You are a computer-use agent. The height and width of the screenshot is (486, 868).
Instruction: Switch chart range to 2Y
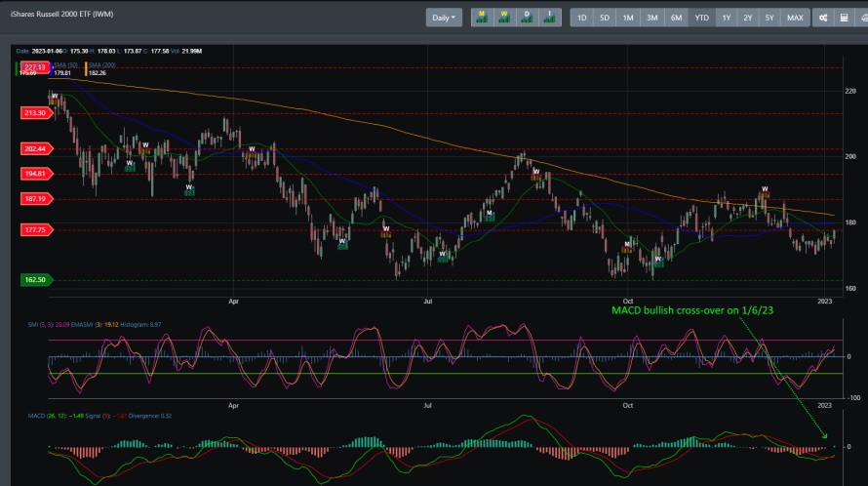click(748, 18)
